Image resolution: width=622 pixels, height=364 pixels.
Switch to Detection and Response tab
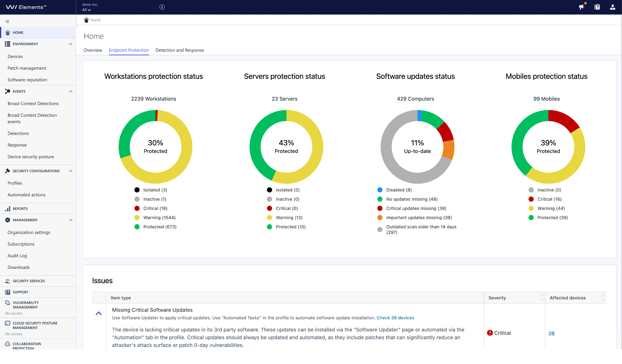coord(180,50)
